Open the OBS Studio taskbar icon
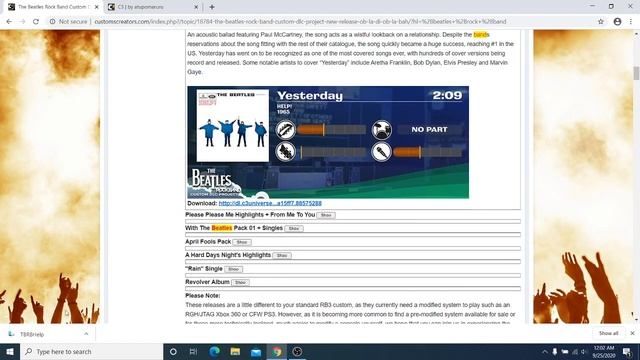The image size is (640, 360). click(x=297, y=351)
